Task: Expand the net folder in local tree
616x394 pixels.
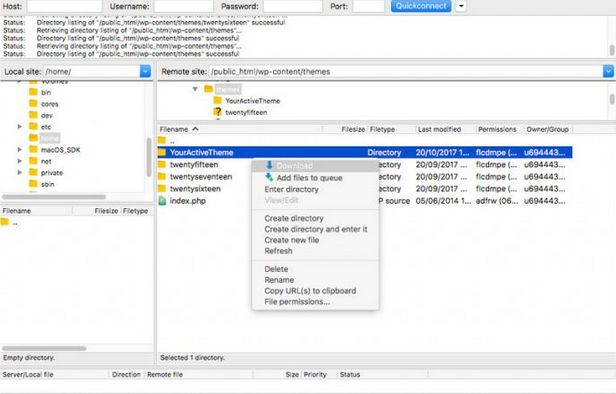Action: pos(19,161)
